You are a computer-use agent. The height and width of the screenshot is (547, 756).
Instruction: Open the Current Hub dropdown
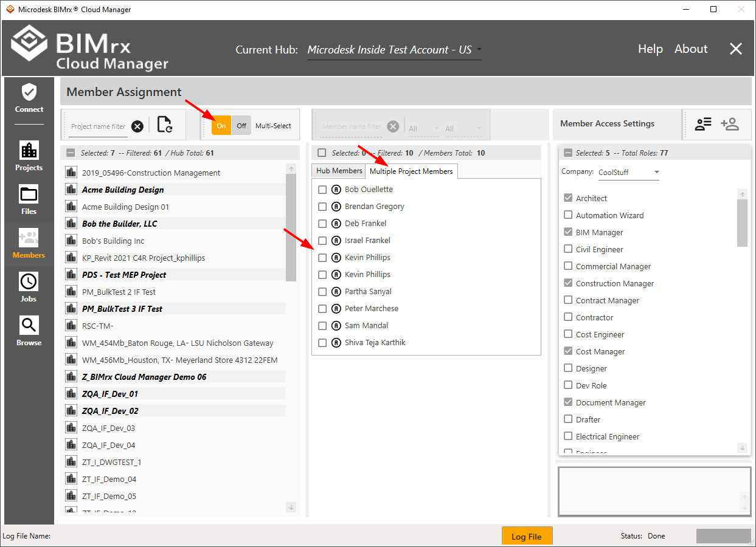394,50
